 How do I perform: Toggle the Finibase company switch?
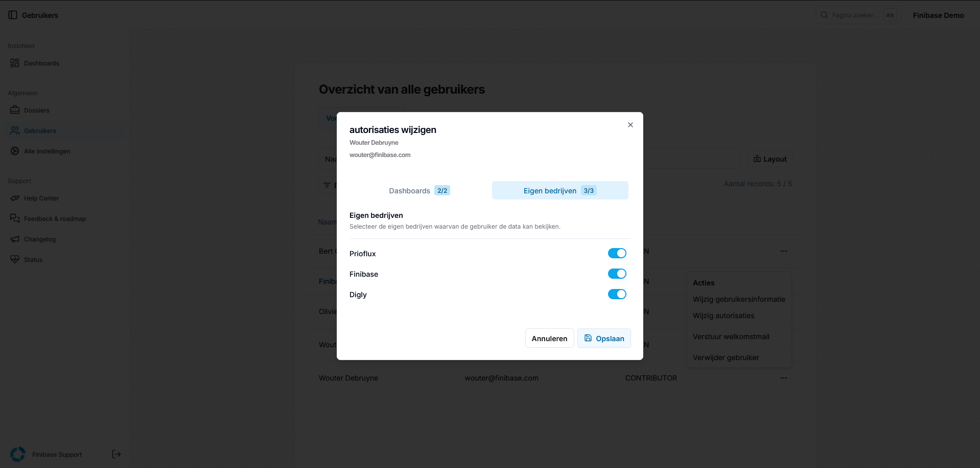coord(617,274)
